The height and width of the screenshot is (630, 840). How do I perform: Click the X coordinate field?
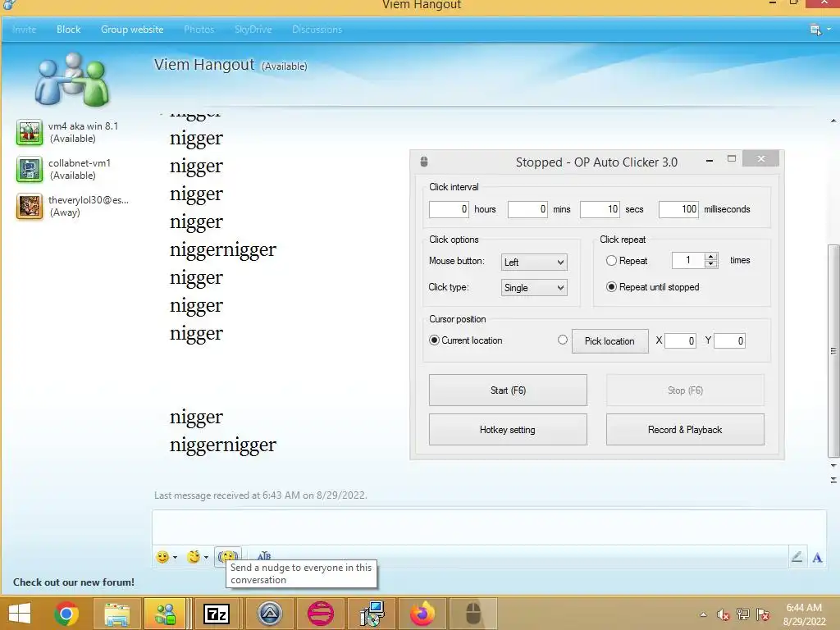click(x=680, y=340)
